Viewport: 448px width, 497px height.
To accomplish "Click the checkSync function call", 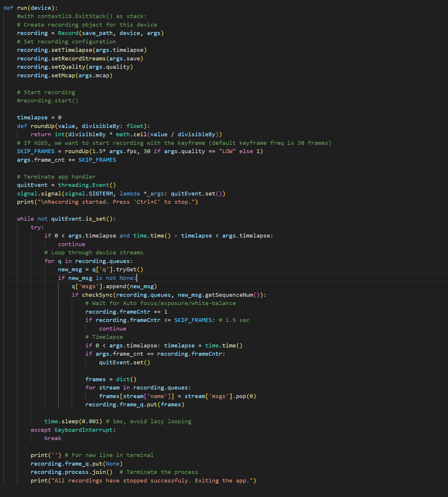I will point(97,295).
